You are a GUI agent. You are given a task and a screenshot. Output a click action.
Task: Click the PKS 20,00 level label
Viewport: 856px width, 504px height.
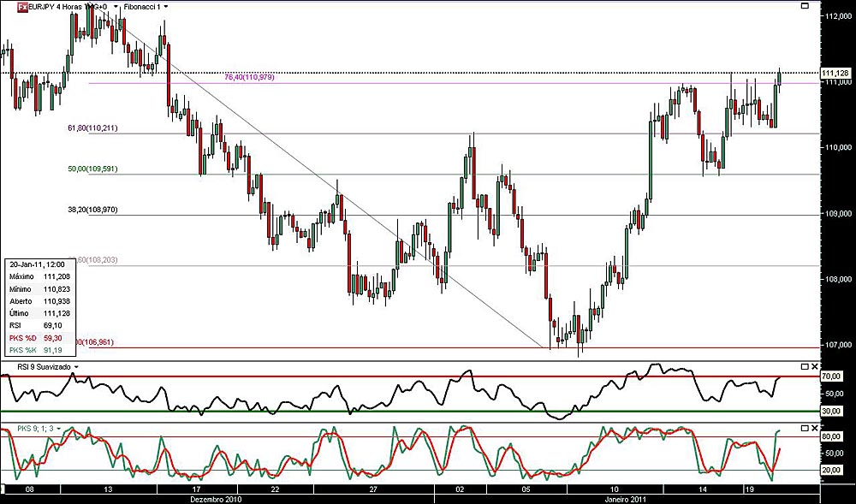coord(834,470)
